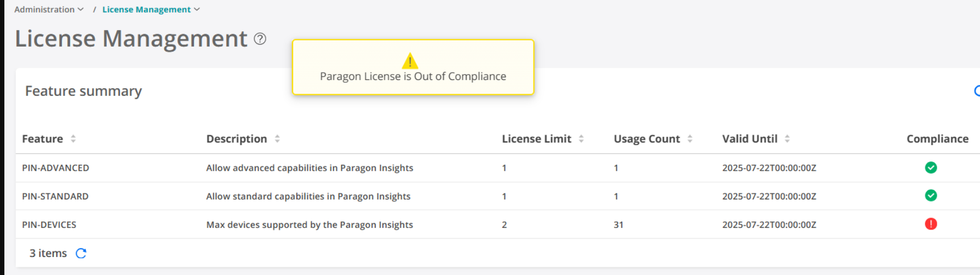Sort by the Usage Count column
980x275 pixels.
pyautogui.click(x=690, y=139)
